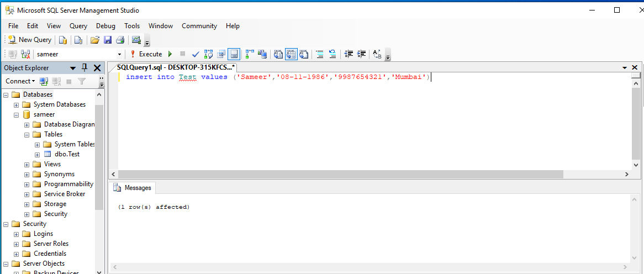The image size is (644, 274).
Task: Open the Edit menu
Action: click(33, 26)
